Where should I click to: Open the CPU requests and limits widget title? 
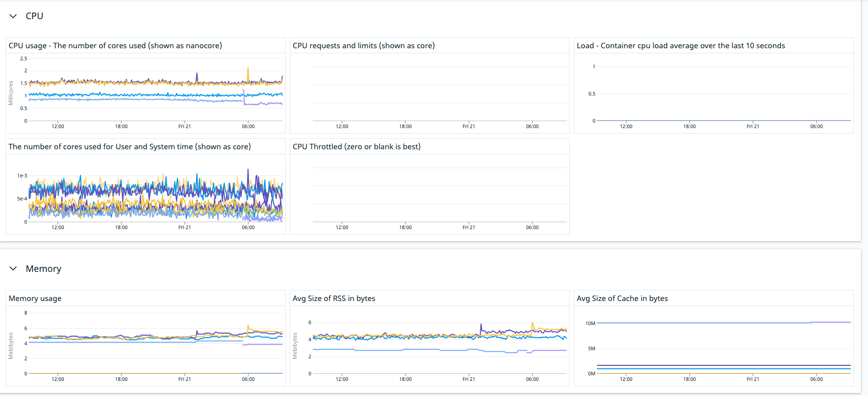click(x=364, y=45)
